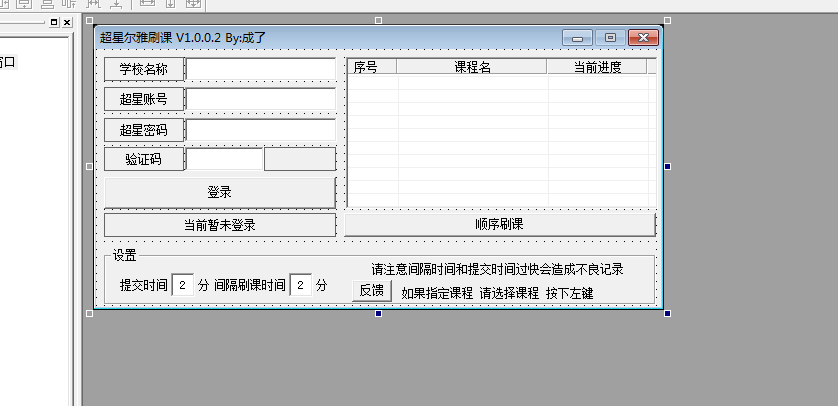The height and width of the screenshot is (406, 838).
Task: Click the 当前暂未登录 status button
Action: coord(220,225)
